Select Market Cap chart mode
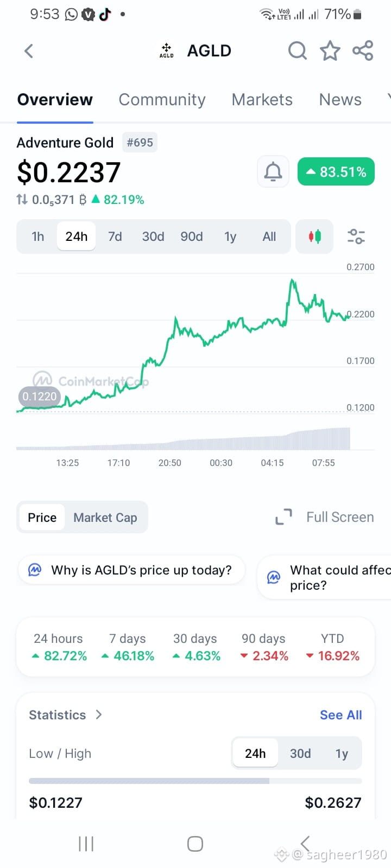 pyautogui.click(x=105, y=518)
